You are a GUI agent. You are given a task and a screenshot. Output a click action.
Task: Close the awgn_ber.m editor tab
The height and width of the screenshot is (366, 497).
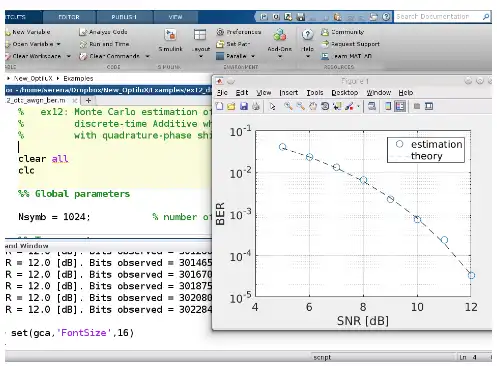pyautogui.click(x=74, y=100)
